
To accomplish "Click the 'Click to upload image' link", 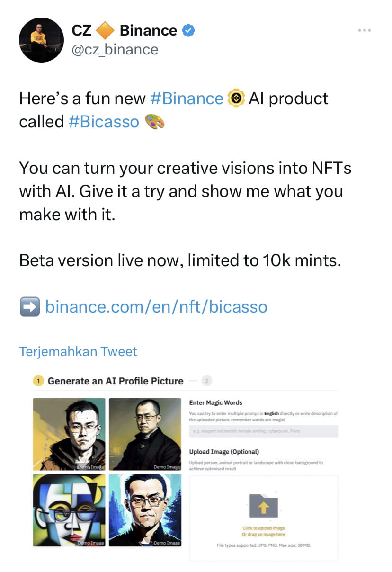I will click(x=263, y=528).
